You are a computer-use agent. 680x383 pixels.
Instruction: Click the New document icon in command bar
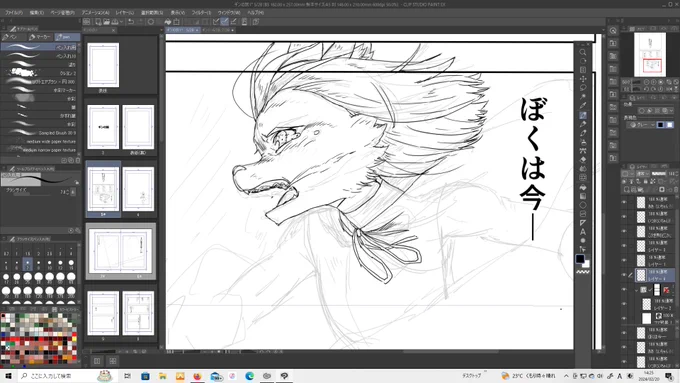tap(98, 22)
